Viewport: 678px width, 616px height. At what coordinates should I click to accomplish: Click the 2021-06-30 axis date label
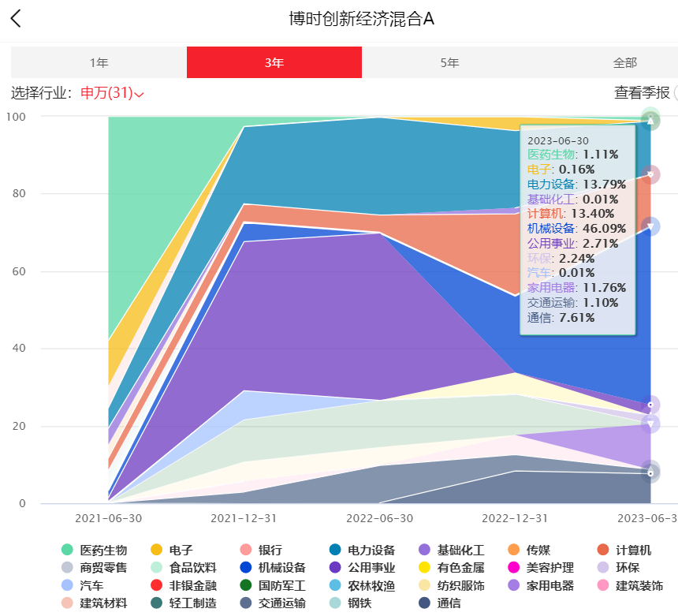coord(109,518)
